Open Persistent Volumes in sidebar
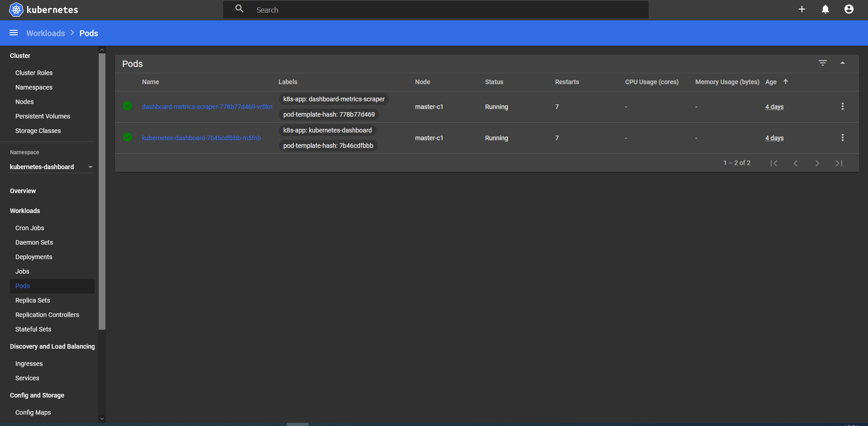 click(43, 116)
